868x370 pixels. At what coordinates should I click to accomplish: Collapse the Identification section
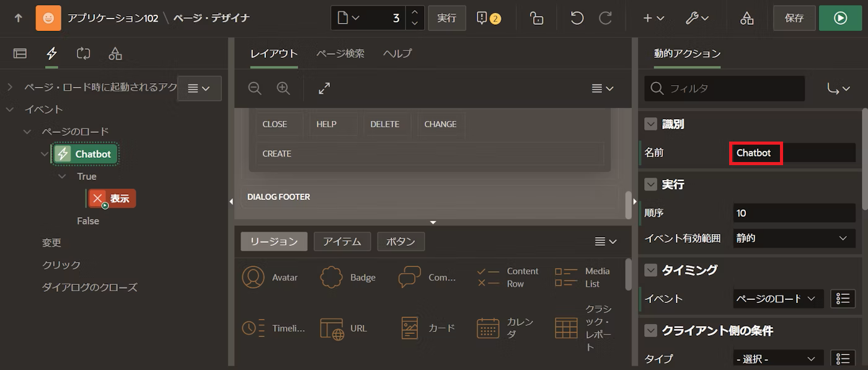650,124
